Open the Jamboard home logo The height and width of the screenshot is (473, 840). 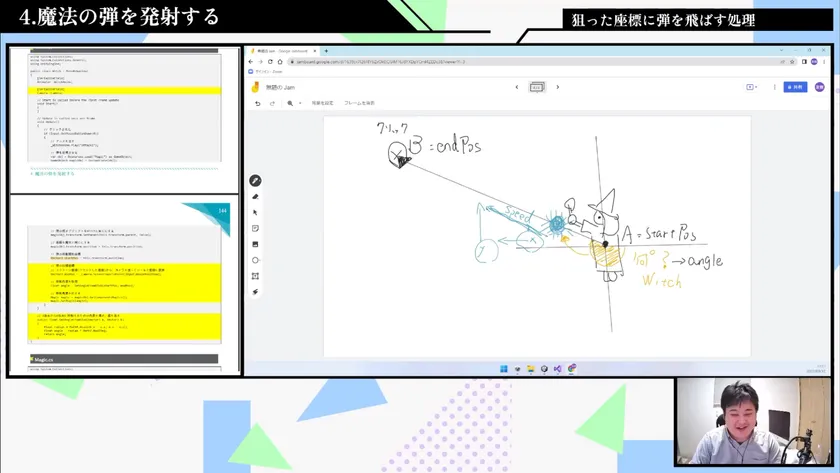tap(256, 87)
